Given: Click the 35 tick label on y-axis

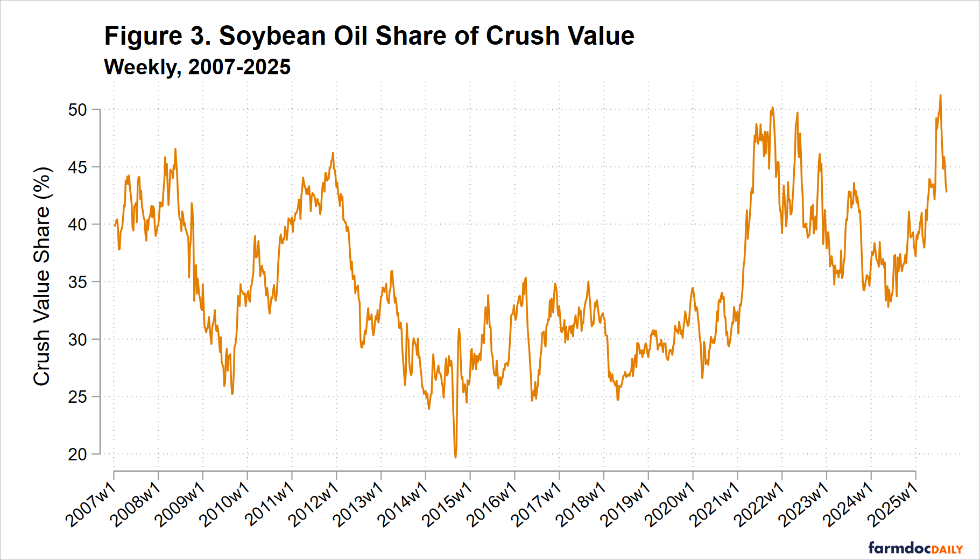Looking at the screenshot, I should (77, 282).
